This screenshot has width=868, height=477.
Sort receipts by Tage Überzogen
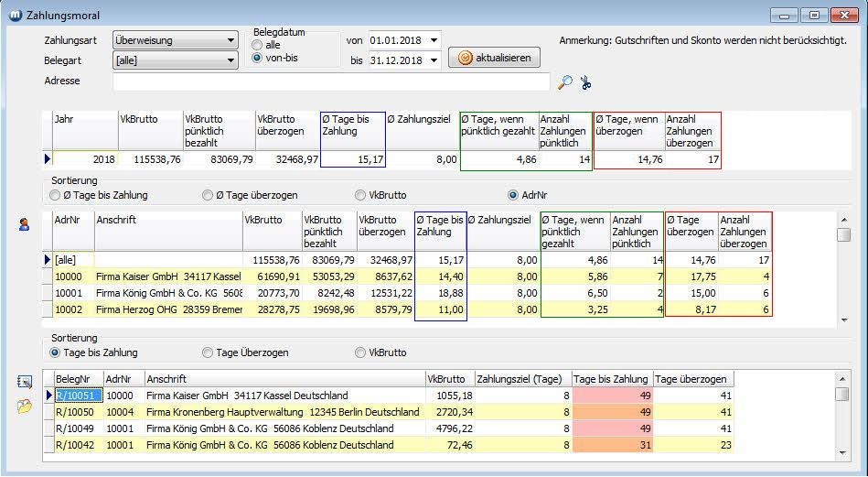pos(209,352)
